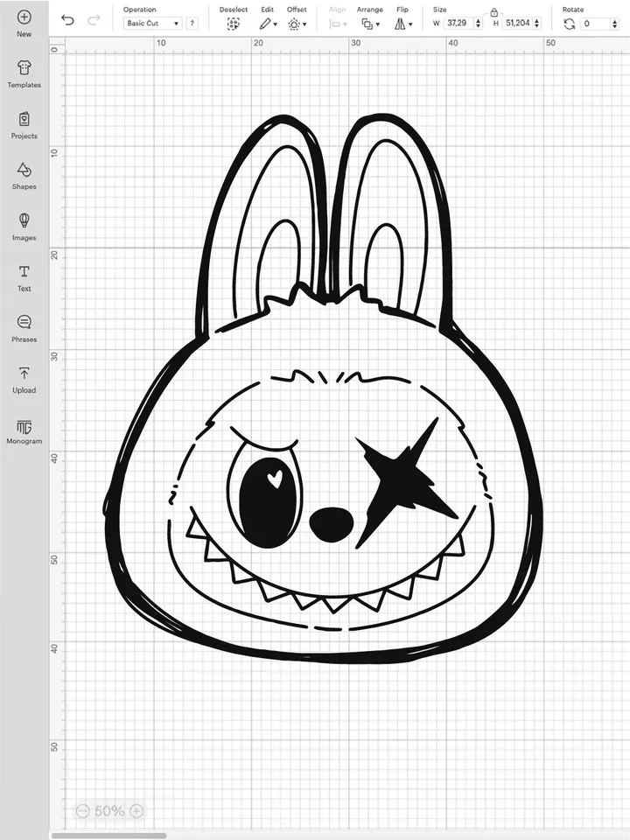Click the operation help question mark button
630x840 pixels.
point(192,24)
